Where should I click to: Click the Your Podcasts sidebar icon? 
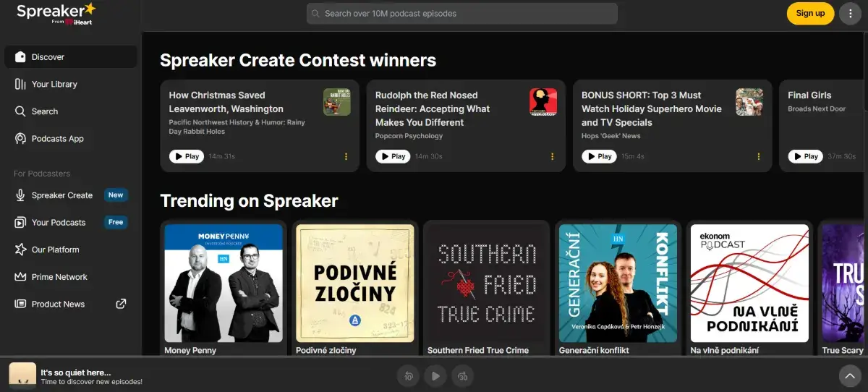click(20, 223)
